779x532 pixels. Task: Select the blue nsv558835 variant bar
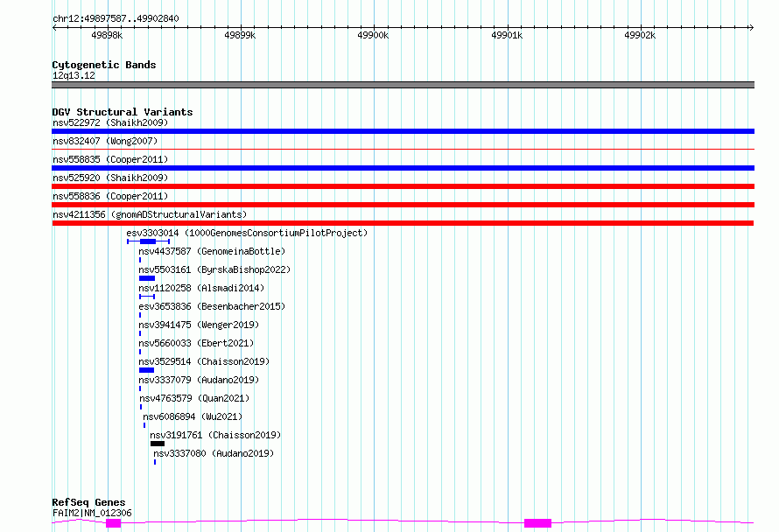pyautogui.click(x=403, y=168)
